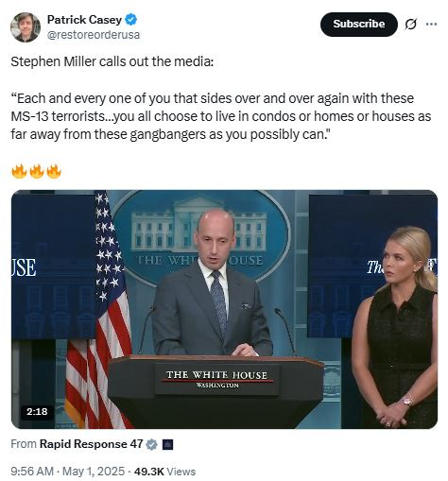Image resolution: width=448 pixels, height=481 pixels.
Task: Open the Rapid Response 47 source account
Action: (91, 444)
